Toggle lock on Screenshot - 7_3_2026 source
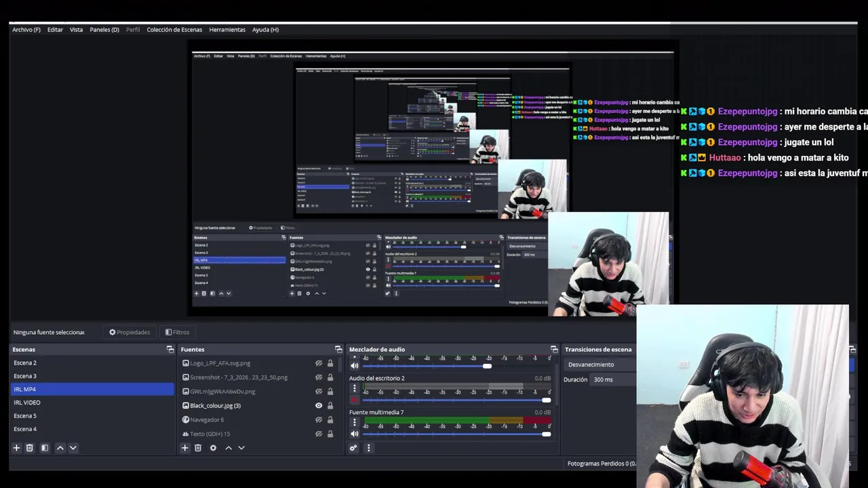The width and height of the screenshot is (868, 488). tap(330, 378)
